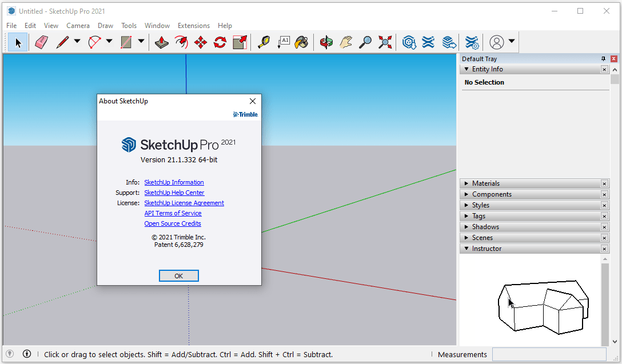Open the File menu
Image resolution: width=622 pixels, height=364 pixels.
tap(11, 25)
